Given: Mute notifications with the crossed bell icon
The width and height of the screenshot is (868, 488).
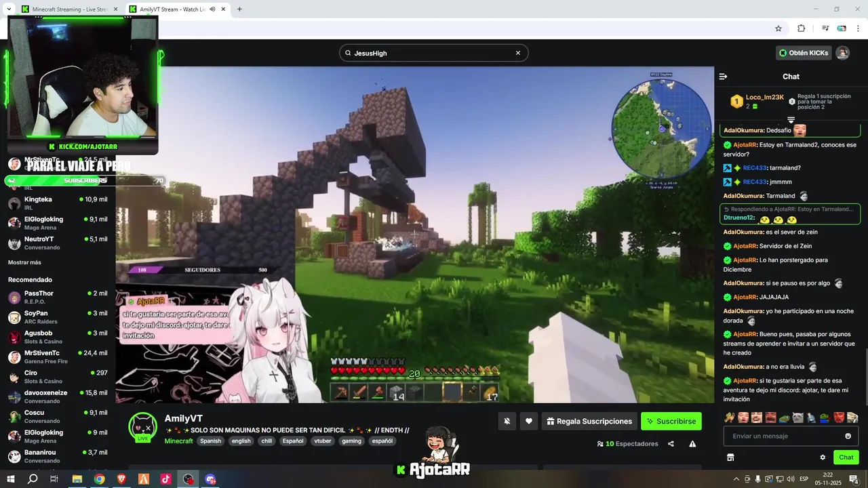Looking at the screenshot, I should coord(507,421).
